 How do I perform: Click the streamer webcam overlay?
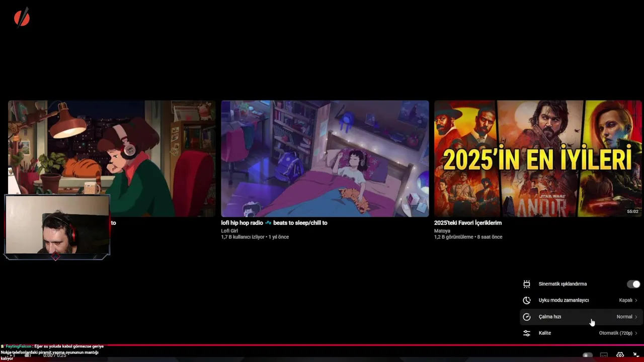click(57, 225)
